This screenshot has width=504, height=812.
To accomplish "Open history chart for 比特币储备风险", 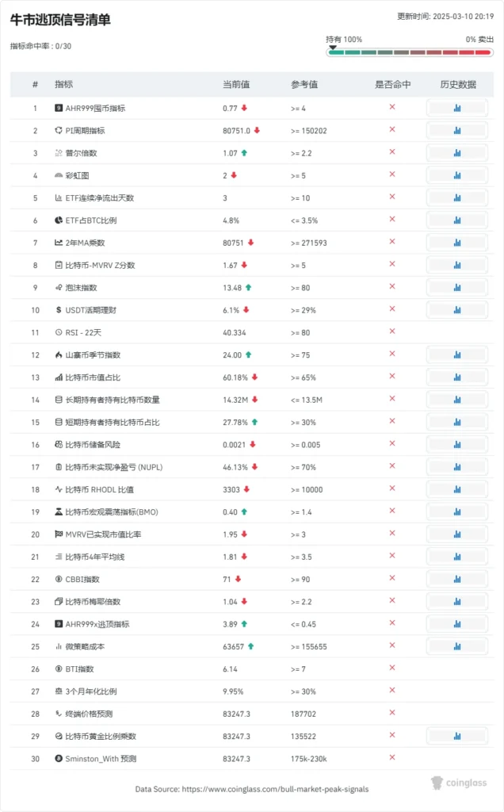I will (x=457, y=445).
